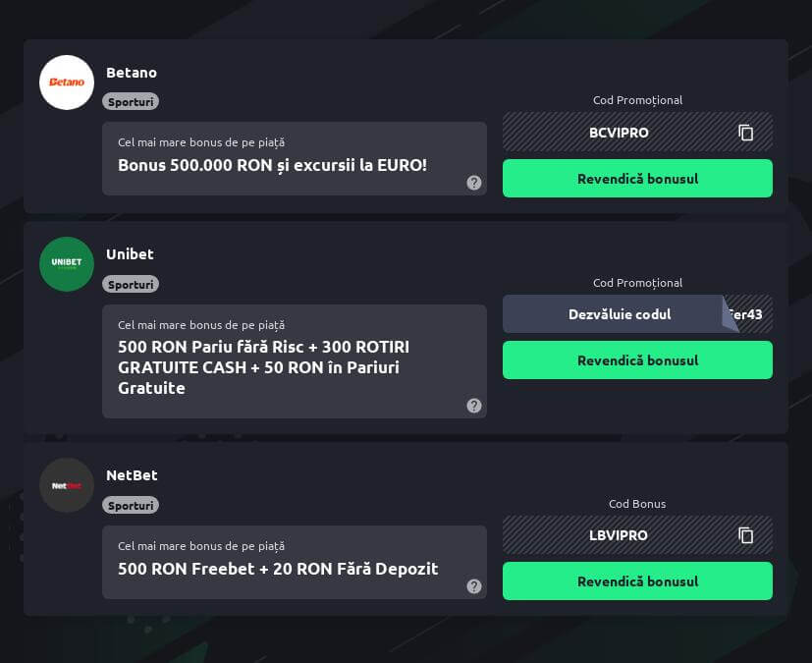Screen dimensions: 812x663
Task: Open the Betano heading link
Action: coord(132,73)
